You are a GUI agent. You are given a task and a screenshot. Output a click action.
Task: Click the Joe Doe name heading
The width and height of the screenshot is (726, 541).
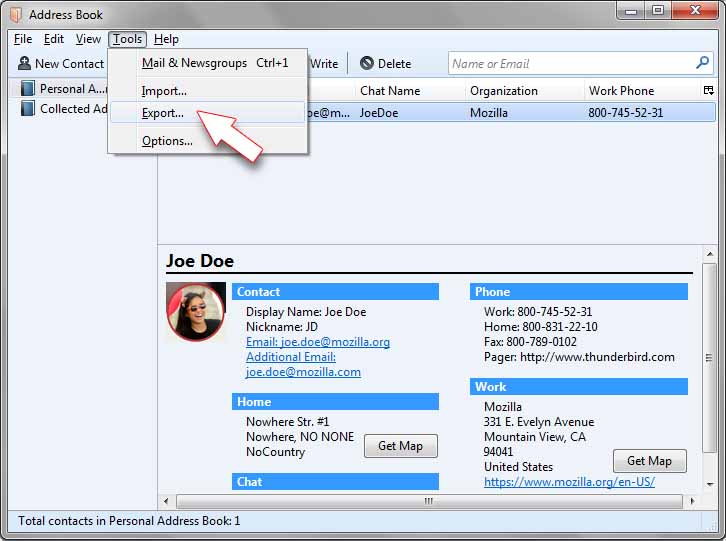tap(200, 261)
